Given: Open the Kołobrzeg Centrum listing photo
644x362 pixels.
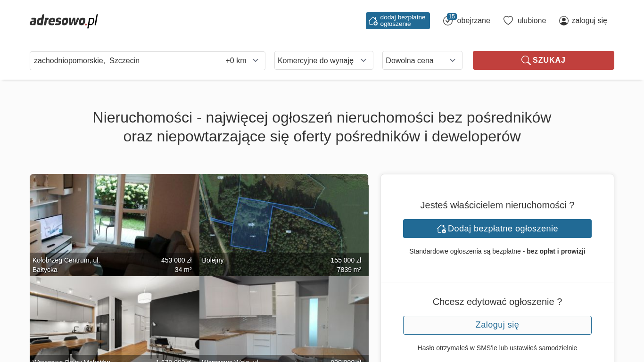Looking at the screenshot, I should click(x=114, y=217).
